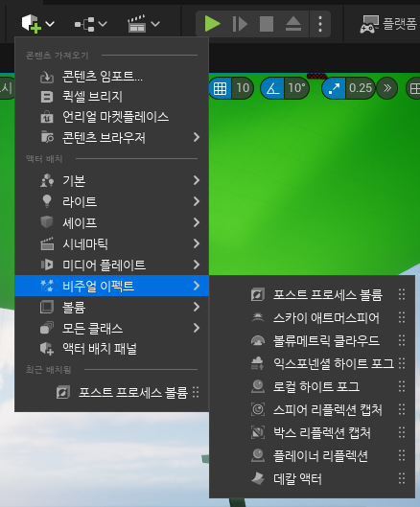Click the content browser folder icon

pos(47,137)
